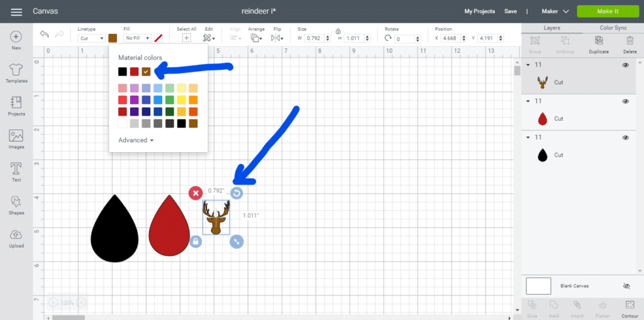
Task: Toggle the size aspect ratio lock
Action: pos(338,31)
